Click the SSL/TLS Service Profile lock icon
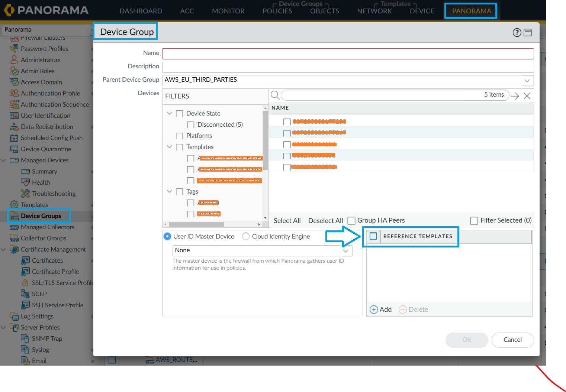 pyautogui.click(x=25, y=282)
